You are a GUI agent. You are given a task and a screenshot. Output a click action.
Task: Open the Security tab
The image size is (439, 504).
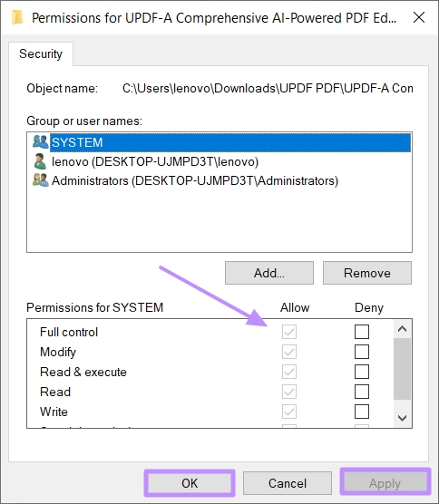pos(41,53)
